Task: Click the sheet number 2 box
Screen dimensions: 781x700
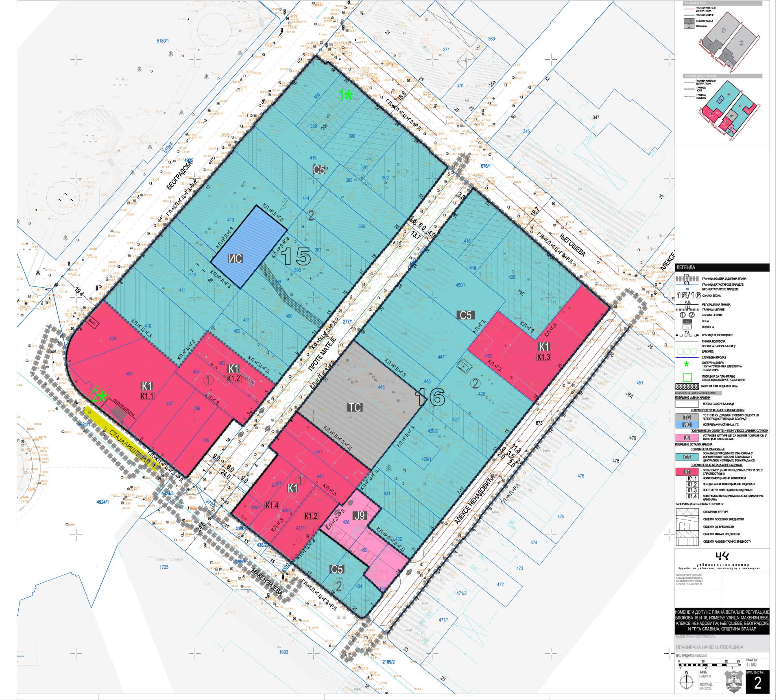Action: tap(757, 683)
